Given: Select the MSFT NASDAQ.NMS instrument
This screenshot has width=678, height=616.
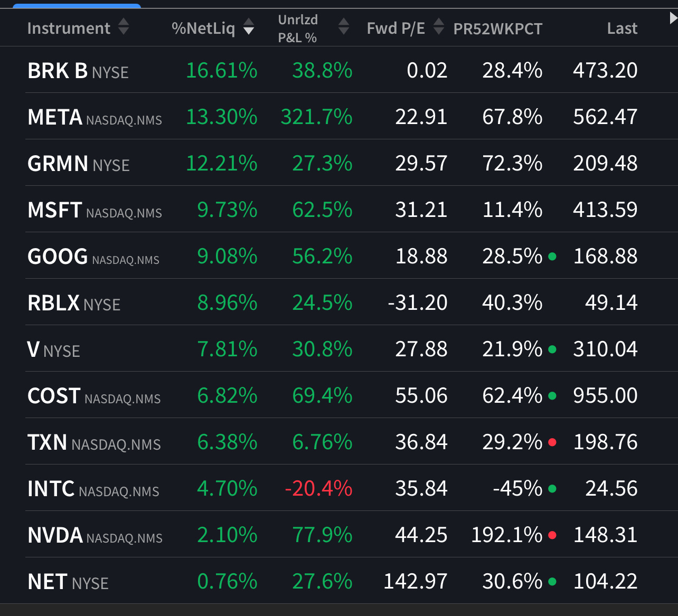Looking at the screenshot, I should tap(95, 210).
